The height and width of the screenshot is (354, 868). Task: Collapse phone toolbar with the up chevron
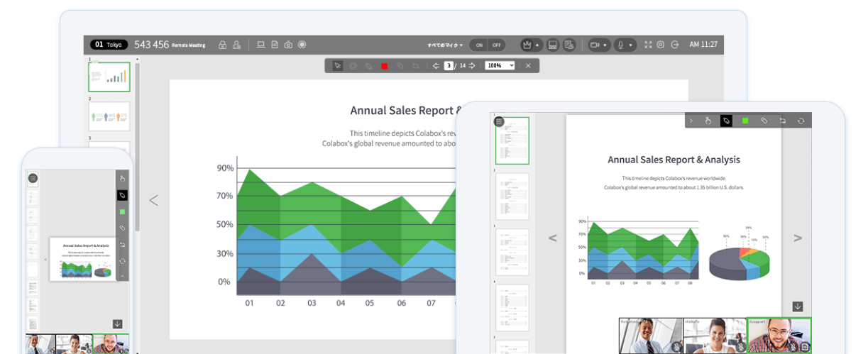[x=122, y=276]
